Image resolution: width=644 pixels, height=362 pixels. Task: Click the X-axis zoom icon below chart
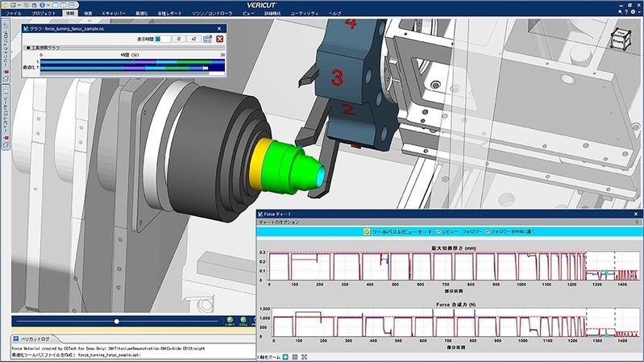pos(285,356)
